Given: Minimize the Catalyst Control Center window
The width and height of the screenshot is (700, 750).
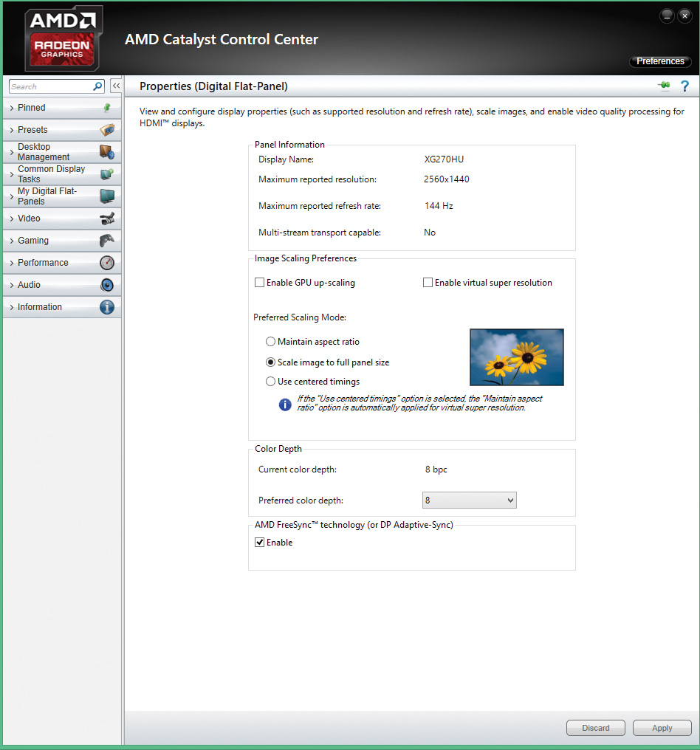Looking at the screenshot, I should pyautogui.click(x=667, y=16).
